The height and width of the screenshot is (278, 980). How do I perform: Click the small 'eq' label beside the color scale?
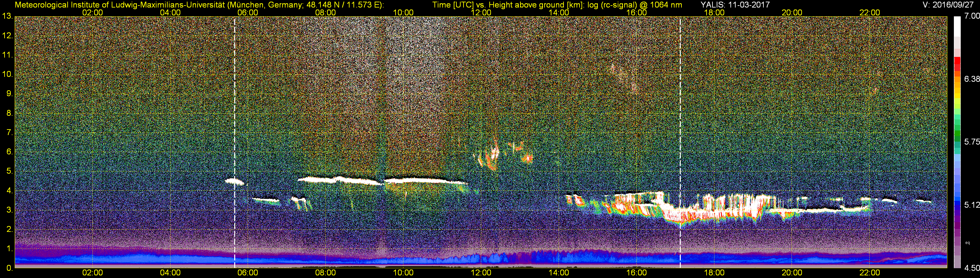coord(968,243)
